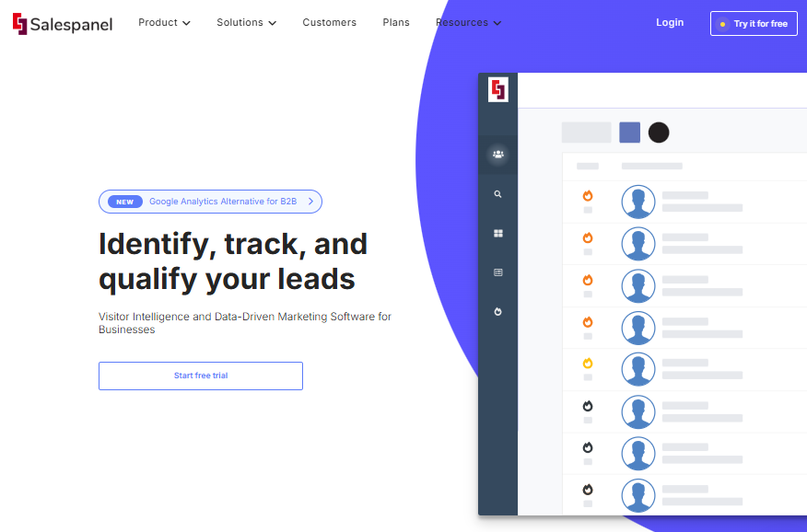This screenshot has width=807, height=532.
Task: Open search via the magnifier icon in sidebar
Action: [x=497, y=193]
